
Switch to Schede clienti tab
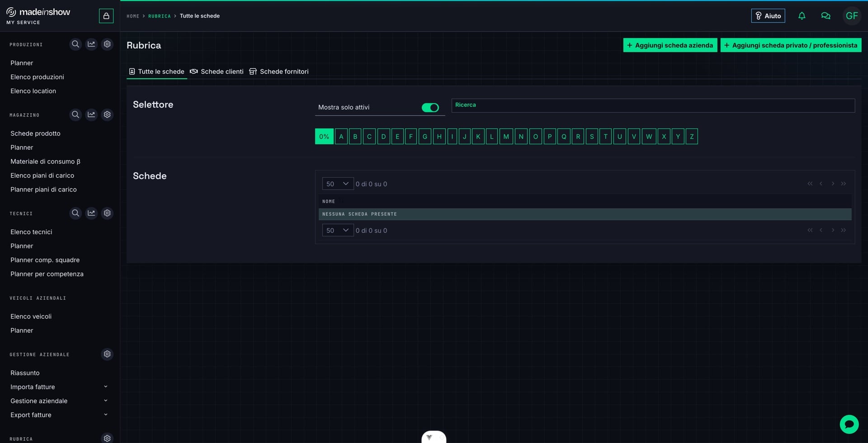point(217,71)
